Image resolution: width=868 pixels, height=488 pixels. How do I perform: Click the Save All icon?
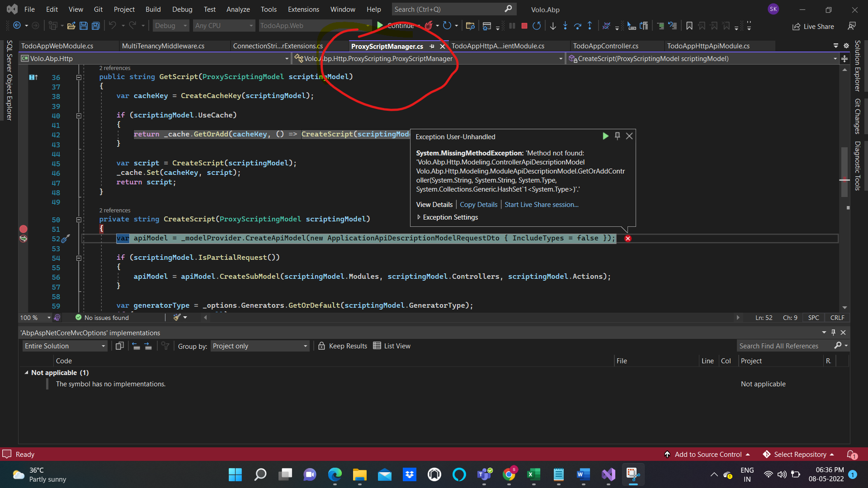tap(96, 26)
